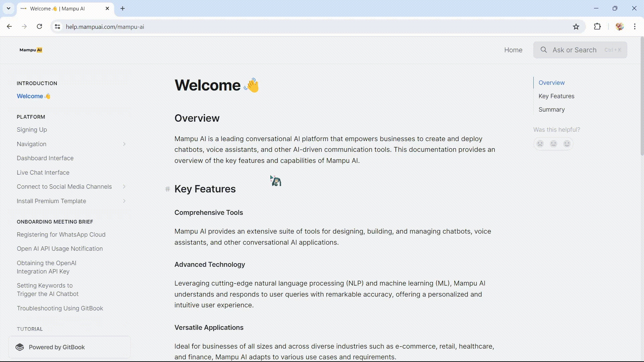Viewport: 644px width, 362px height.
Task: Open the browser extensions puzzle icon
Action: point(597,27)
